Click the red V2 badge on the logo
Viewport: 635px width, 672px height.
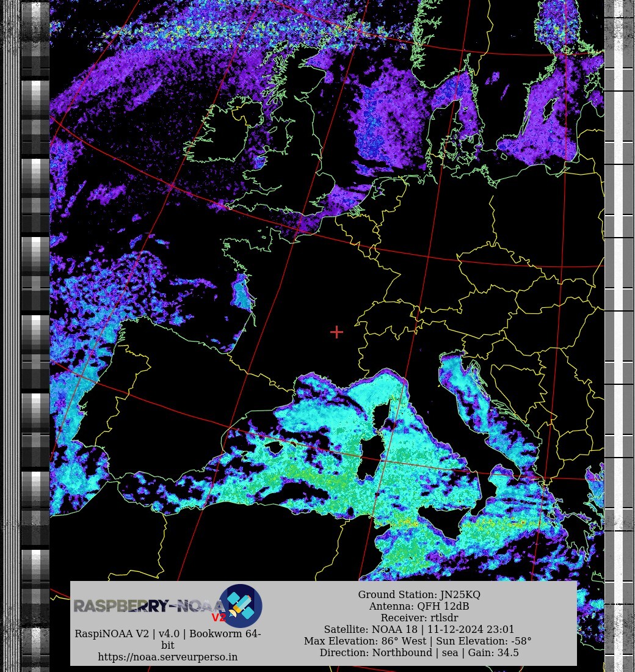(219, 618)
